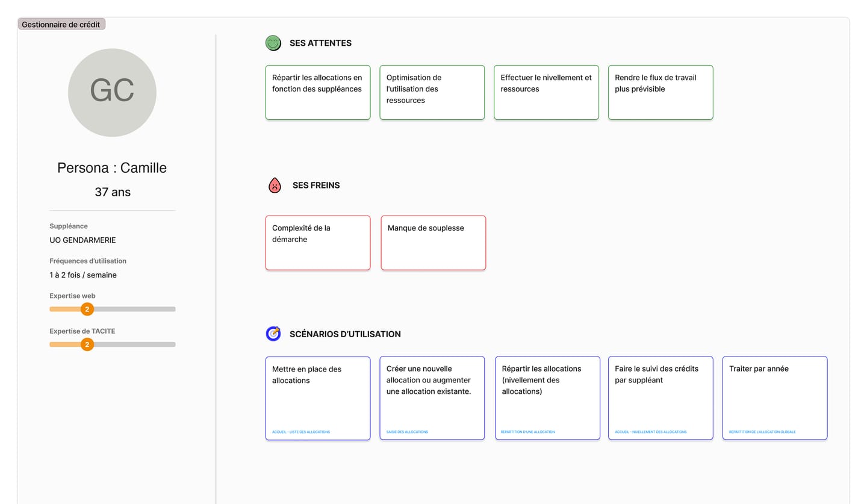
Task: Select the 'Répartir les allocations en fonction des suppléances' card
Action: tap(318, 92)
